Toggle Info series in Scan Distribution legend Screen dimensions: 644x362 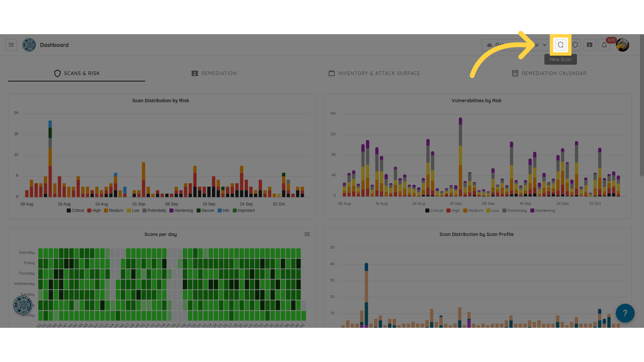coord(223,210)
